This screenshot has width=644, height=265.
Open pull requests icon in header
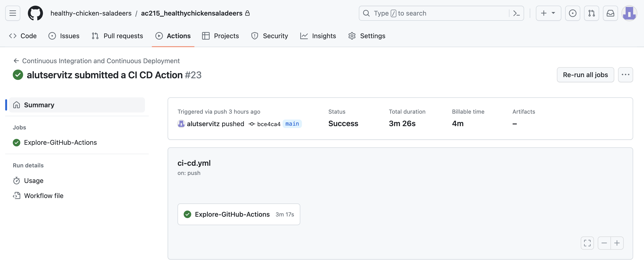tap(592, 13)
